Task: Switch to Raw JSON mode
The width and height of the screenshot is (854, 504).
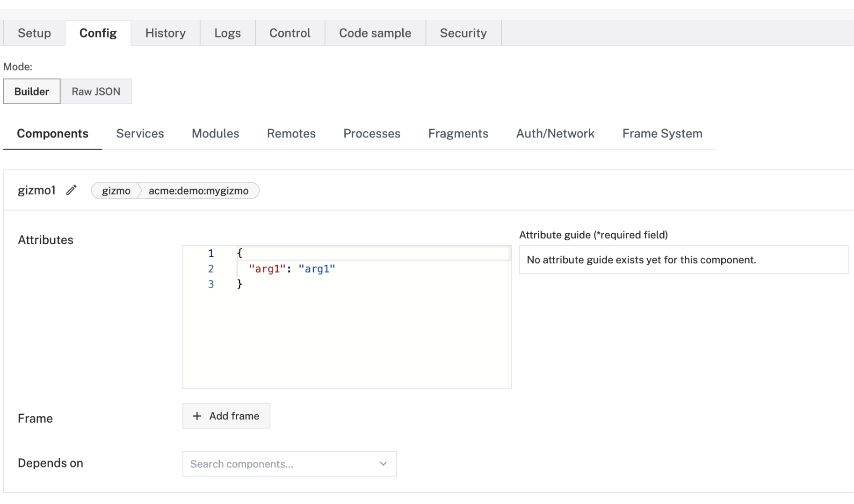Action: (x=96, y=92)
